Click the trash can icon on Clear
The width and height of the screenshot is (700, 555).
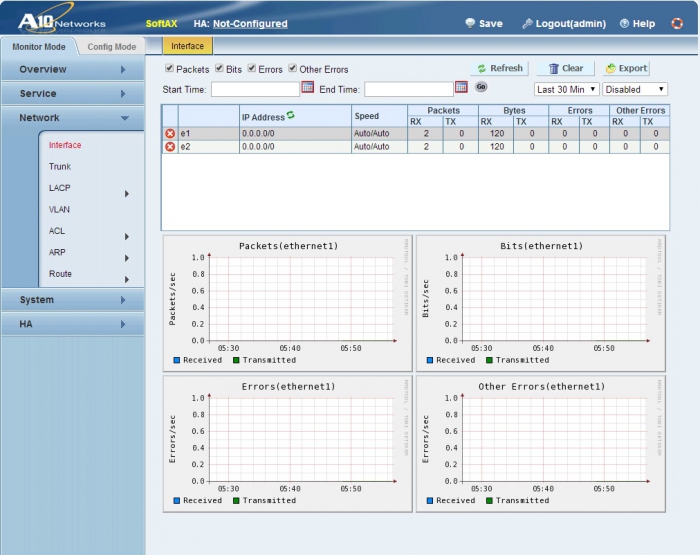(x=554, y=68)
